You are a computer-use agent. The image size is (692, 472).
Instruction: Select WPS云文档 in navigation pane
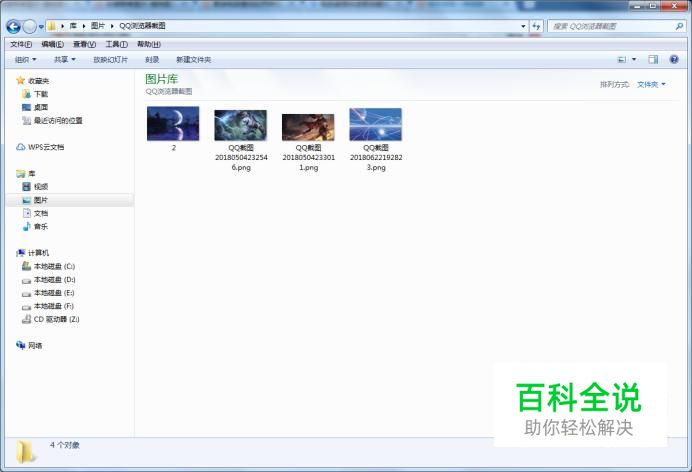(46, 147)
